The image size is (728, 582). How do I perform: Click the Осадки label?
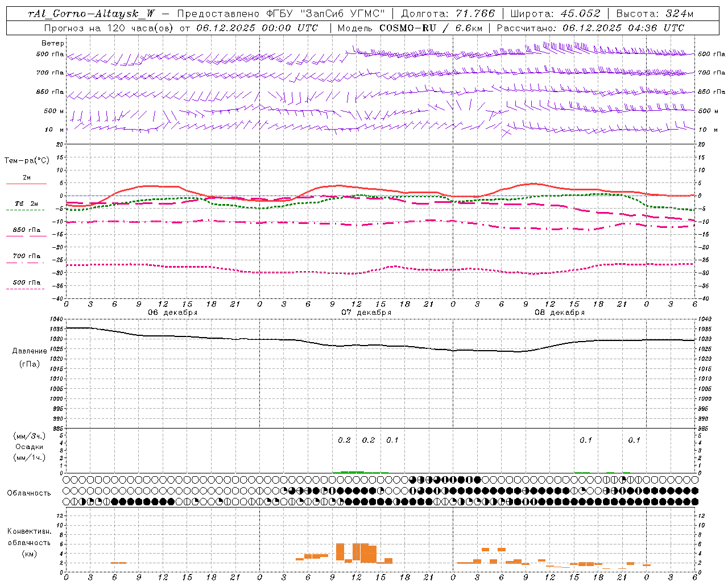(x=30, y=447)
